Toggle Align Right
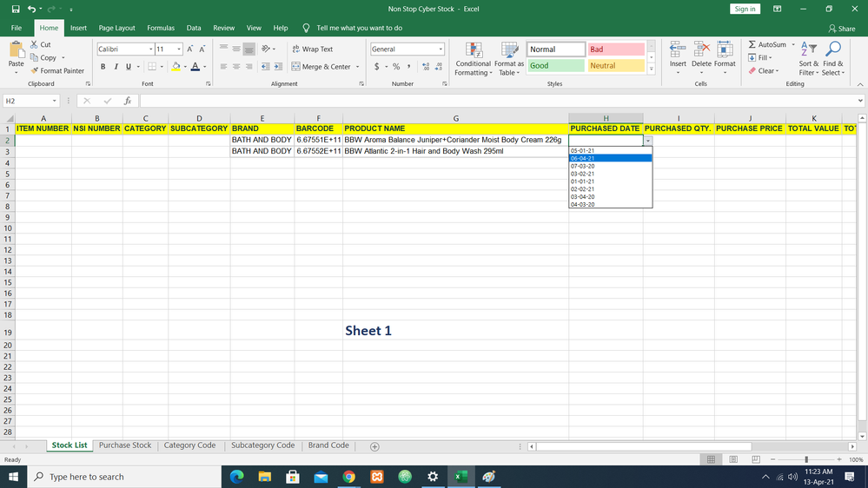This screenshot has width=868, height=488. click(x=249, y=66)
